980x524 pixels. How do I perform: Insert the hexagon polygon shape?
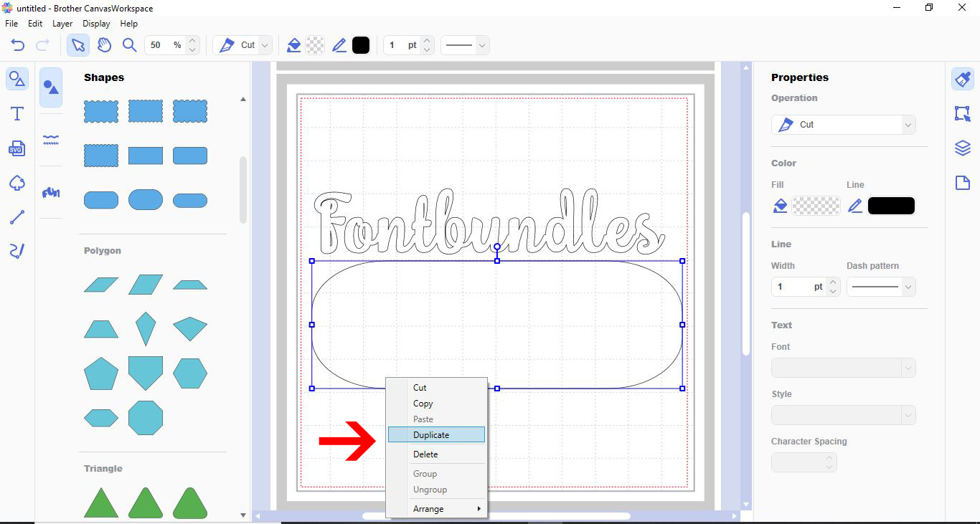coord(190,373)
